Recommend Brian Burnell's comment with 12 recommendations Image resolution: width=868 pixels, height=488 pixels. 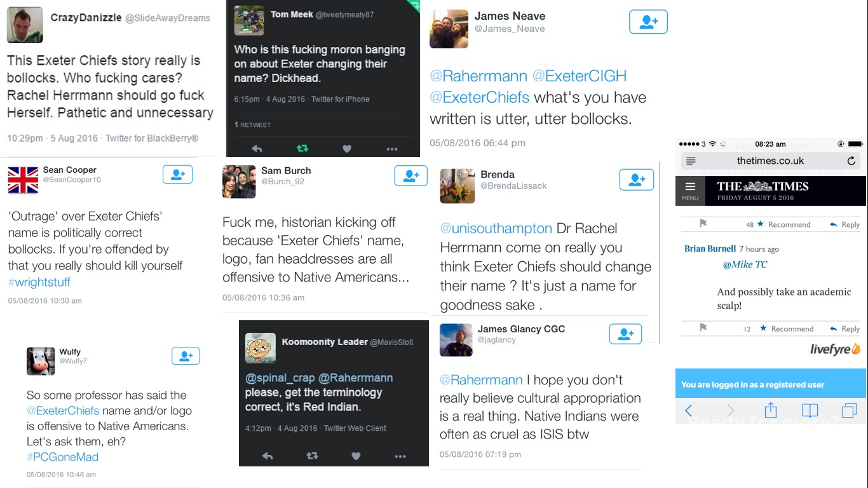[x=786, y=329]
